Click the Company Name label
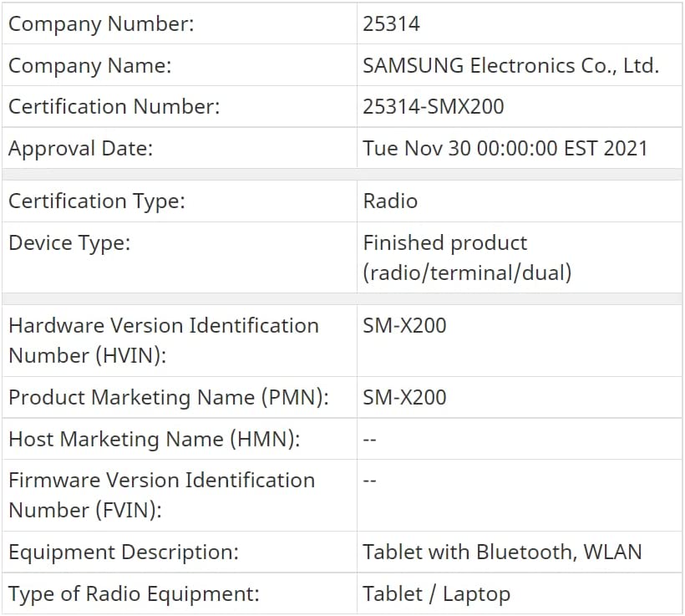The image size is (685, 616). [90, 65]
